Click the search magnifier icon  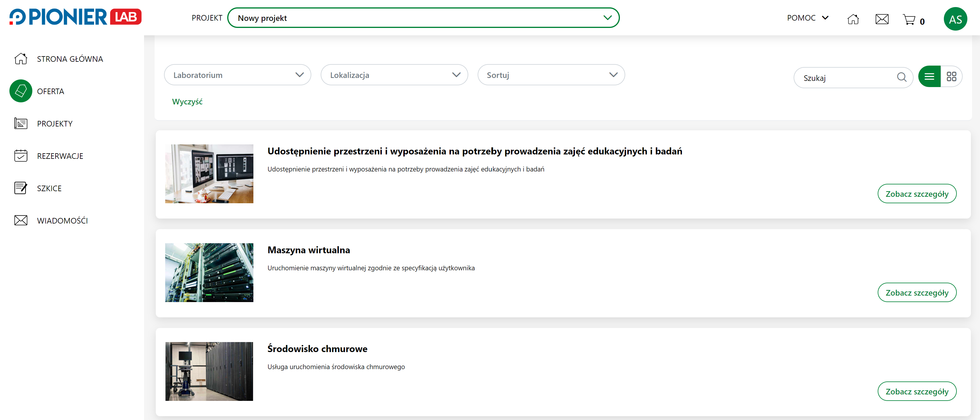[x=901, y=77]
